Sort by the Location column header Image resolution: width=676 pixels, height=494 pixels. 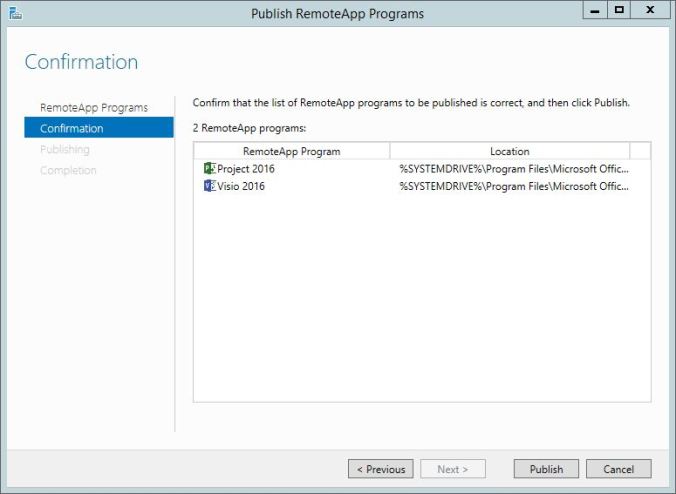tap(509, 151)
